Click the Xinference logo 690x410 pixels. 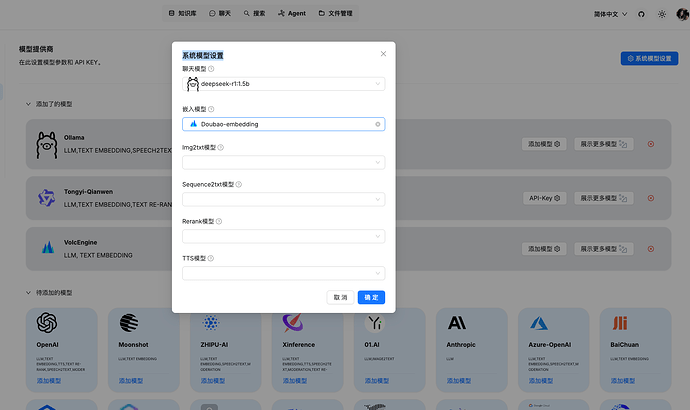[293, 322]
